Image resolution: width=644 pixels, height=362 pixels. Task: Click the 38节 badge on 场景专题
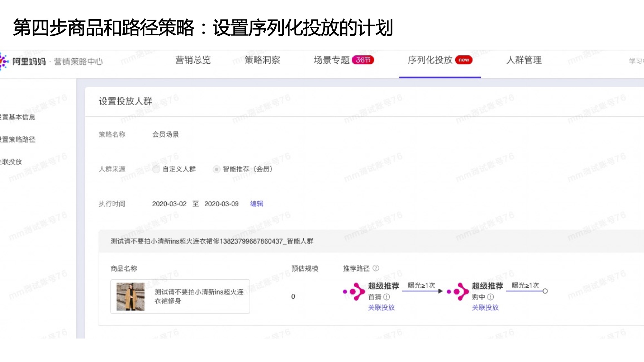[x=363, y=60]
